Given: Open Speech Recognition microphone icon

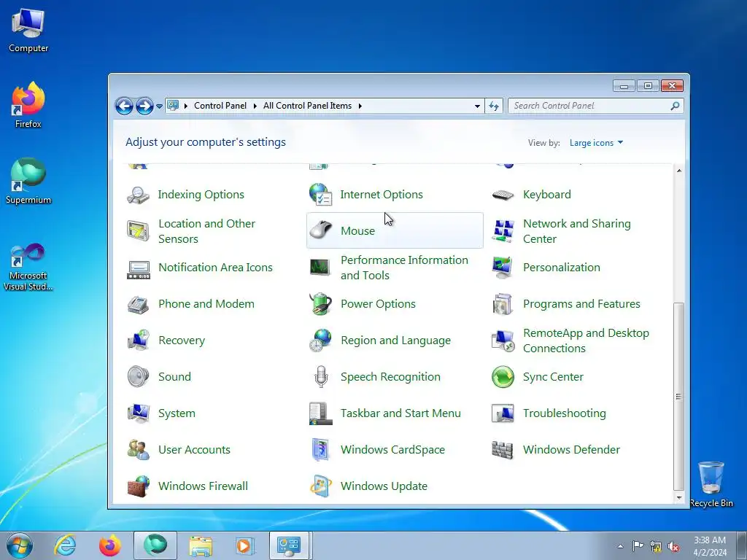Looking at the screenshot, I should coord(321,377).
